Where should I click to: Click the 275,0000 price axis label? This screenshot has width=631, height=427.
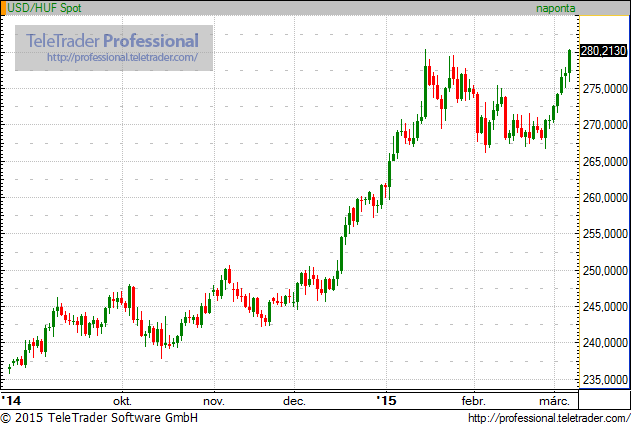pos(605,89)
